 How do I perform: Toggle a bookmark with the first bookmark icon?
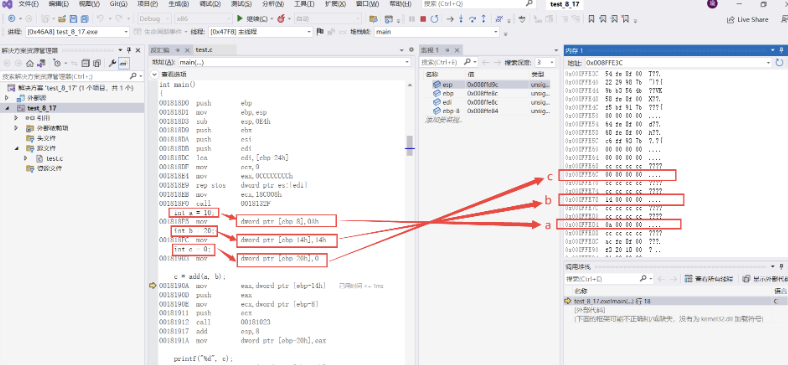[x=592, y=19]
